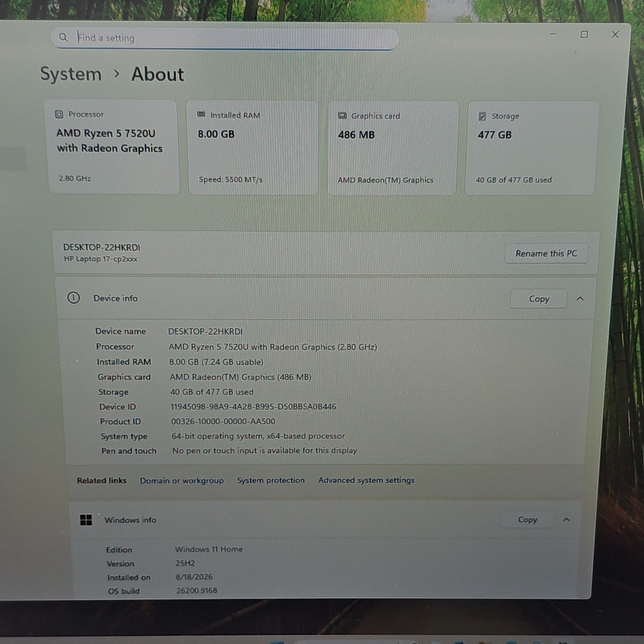Select the Product ID value '00326-10000-00000-AA500'
644x644 pixels.
click(223, 421)
